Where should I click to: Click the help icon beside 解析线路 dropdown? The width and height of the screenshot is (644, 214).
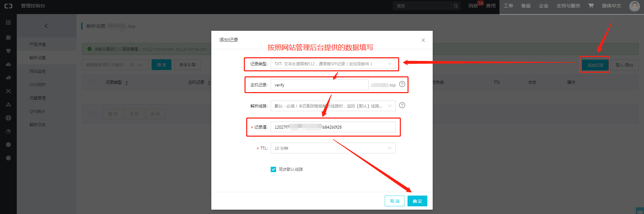click(402, 105)
